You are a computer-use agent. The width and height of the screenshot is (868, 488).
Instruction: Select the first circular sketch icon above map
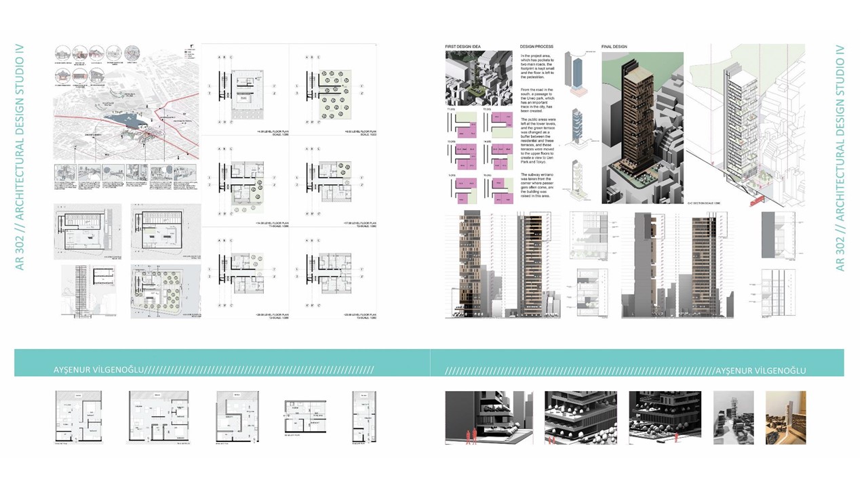(62, 53)
